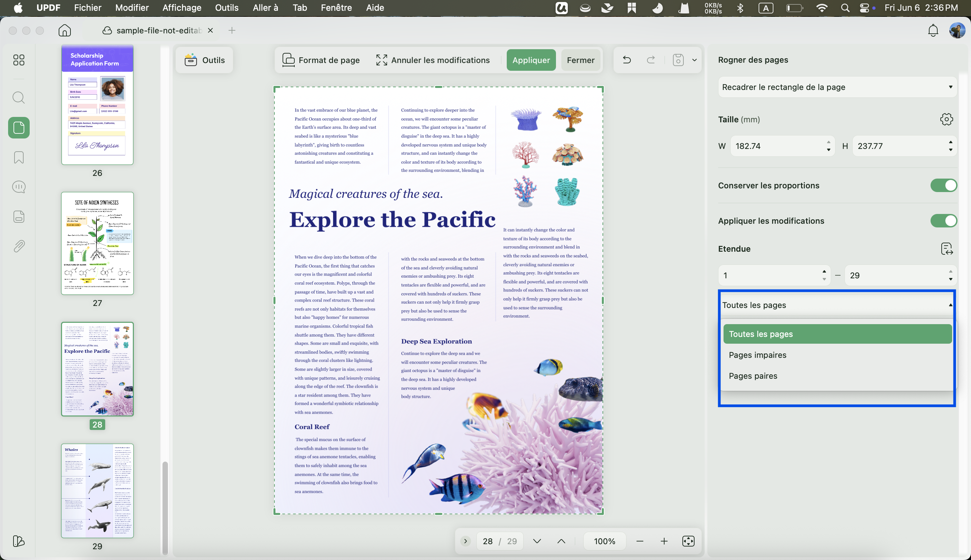Click the thumbnail panel scrollbar
Image resolution: width=971 pixels, height=560 pixels.
tap(165, 508)
